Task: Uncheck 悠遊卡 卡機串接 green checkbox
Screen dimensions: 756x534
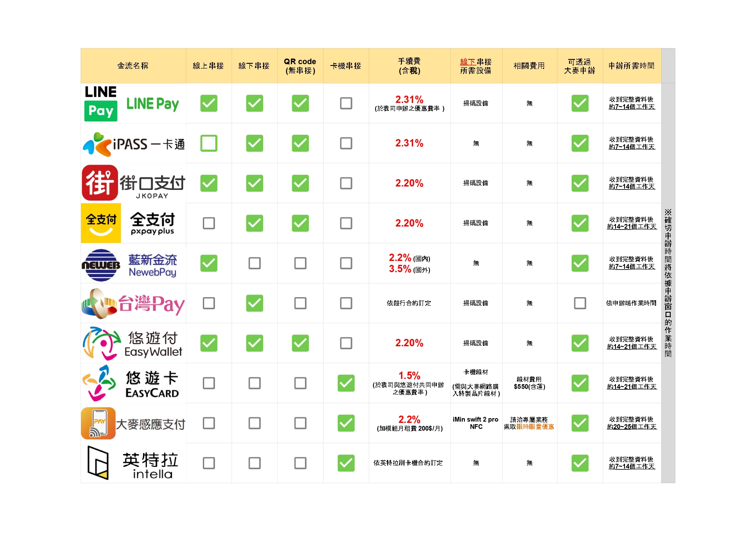Action: (346, 383)
